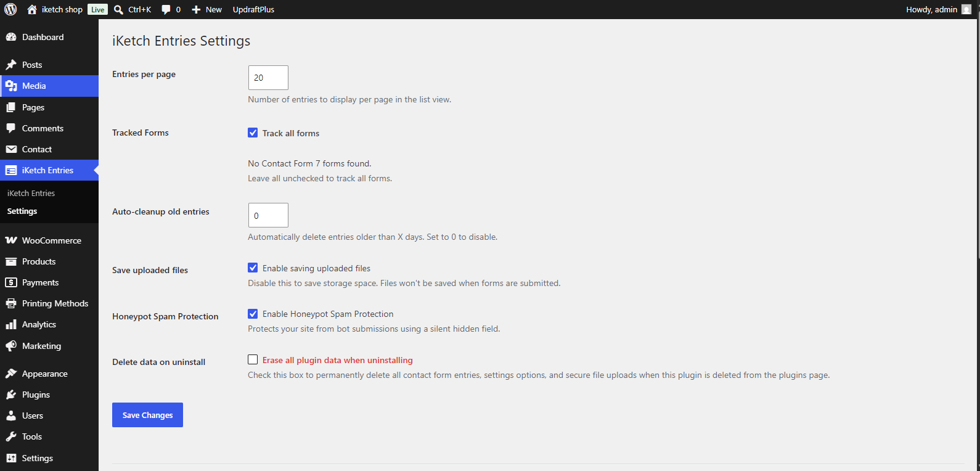
Task: Go to the Appearance menu
Action: tap(49, 374)
